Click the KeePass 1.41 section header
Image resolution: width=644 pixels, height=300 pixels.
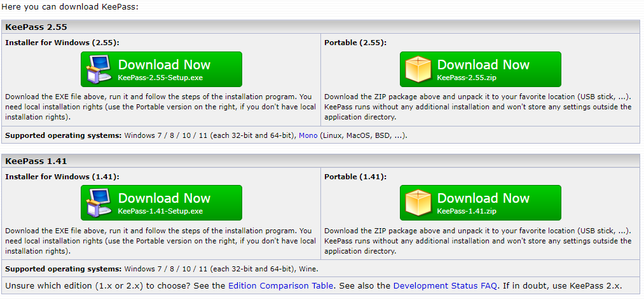tap(320, 161)
